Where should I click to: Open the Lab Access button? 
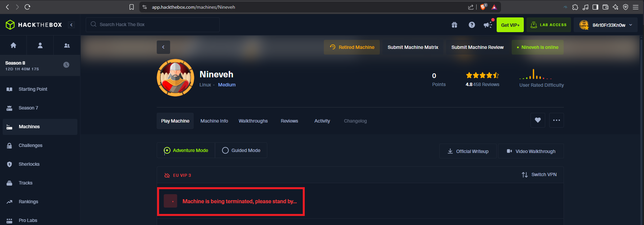(x=549, y=25)
